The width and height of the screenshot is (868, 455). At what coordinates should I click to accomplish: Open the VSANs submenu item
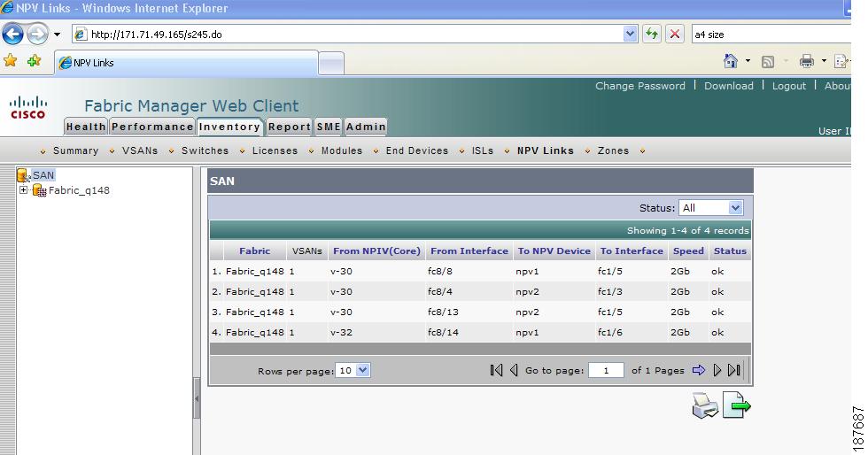click(x=140, y=150)
